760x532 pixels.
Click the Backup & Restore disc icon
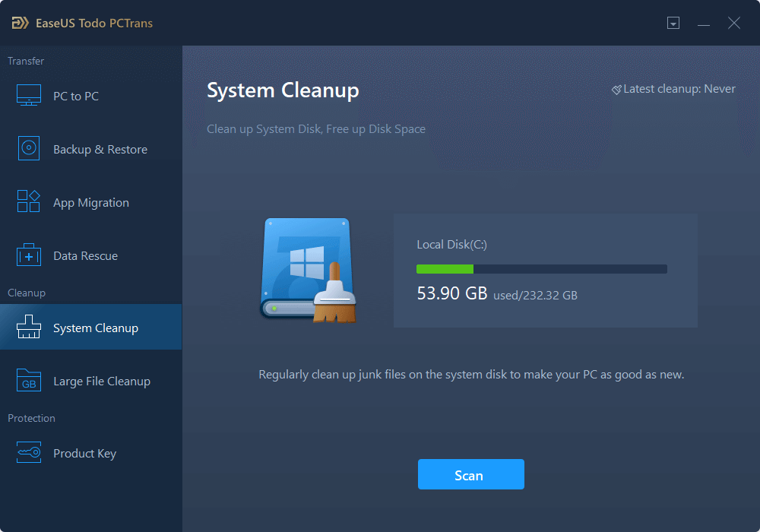tap(29, 147)
